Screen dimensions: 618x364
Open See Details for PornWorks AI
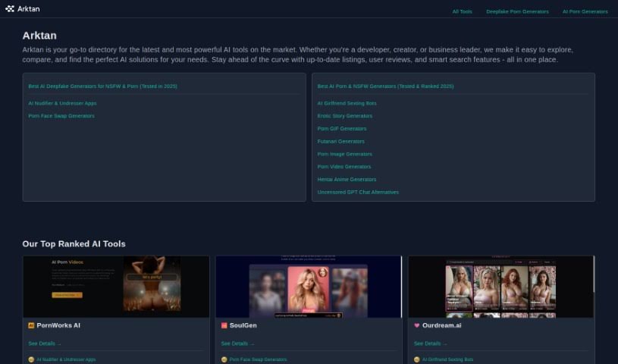[45, 344]
